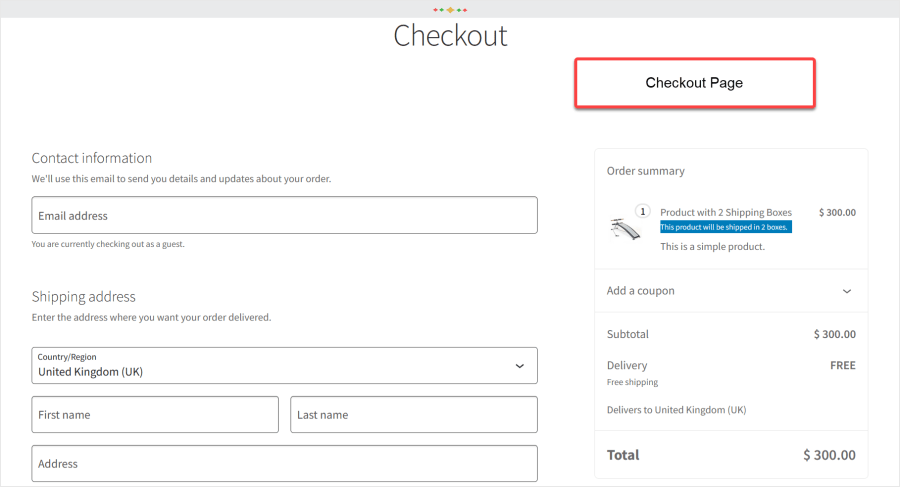
Task: Click the Checkout page heading
Action: click(x=450, y=36)
